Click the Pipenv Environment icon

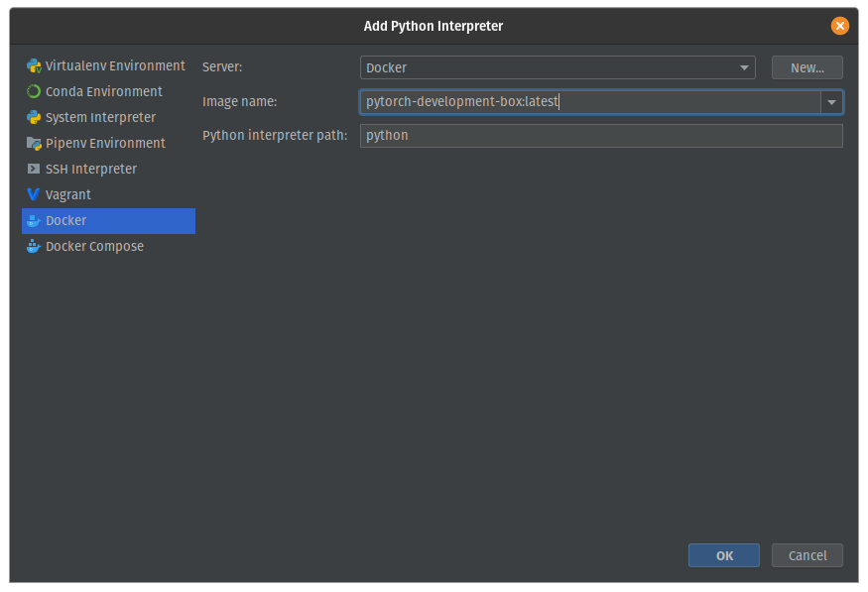point(34,144)
